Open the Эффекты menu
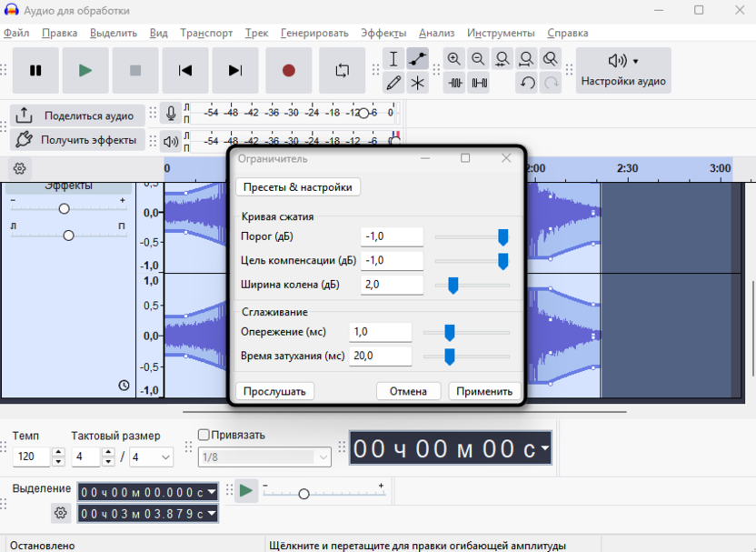Screen dimensions: 756x552 (x=383, y=33)
